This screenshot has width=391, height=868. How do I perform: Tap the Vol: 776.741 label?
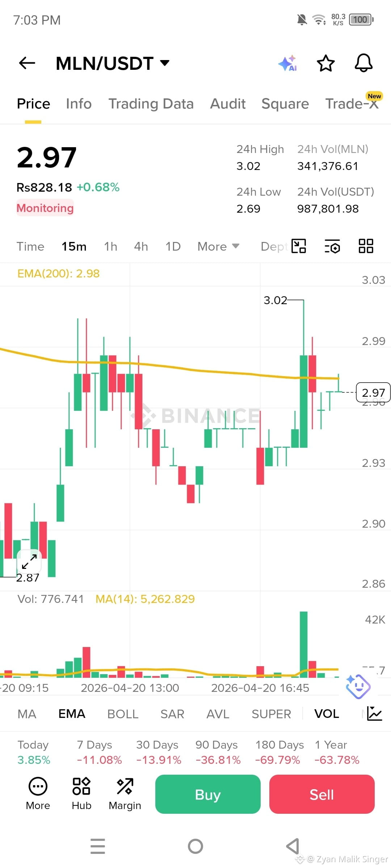tap(50, 599)
